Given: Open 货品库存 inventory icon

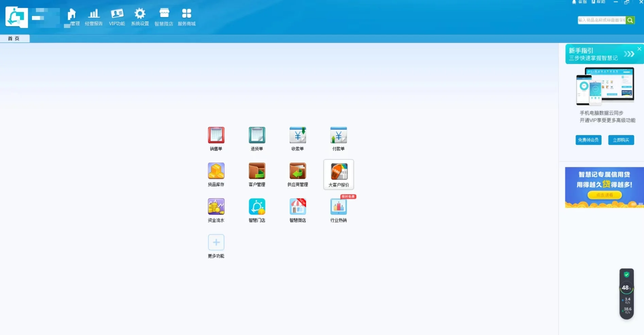Looking at the screenshot, I should pos(216,171).
